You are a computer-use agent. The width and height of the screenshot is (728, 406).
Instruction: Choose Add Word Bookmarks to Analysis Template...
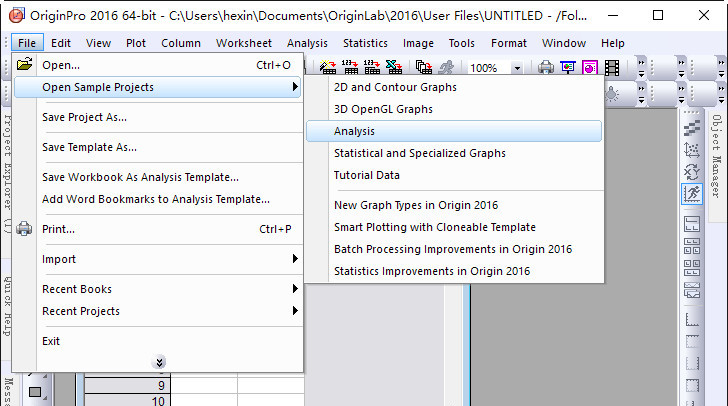pyautogui.click(x=158, y=199)
